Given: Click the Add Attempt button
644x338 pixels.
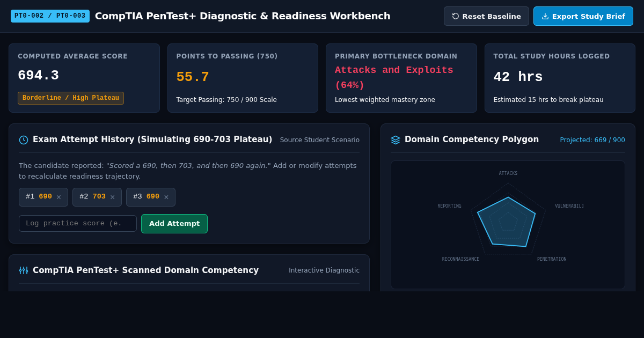Looking at the screenshot, I should coord(174,224).
